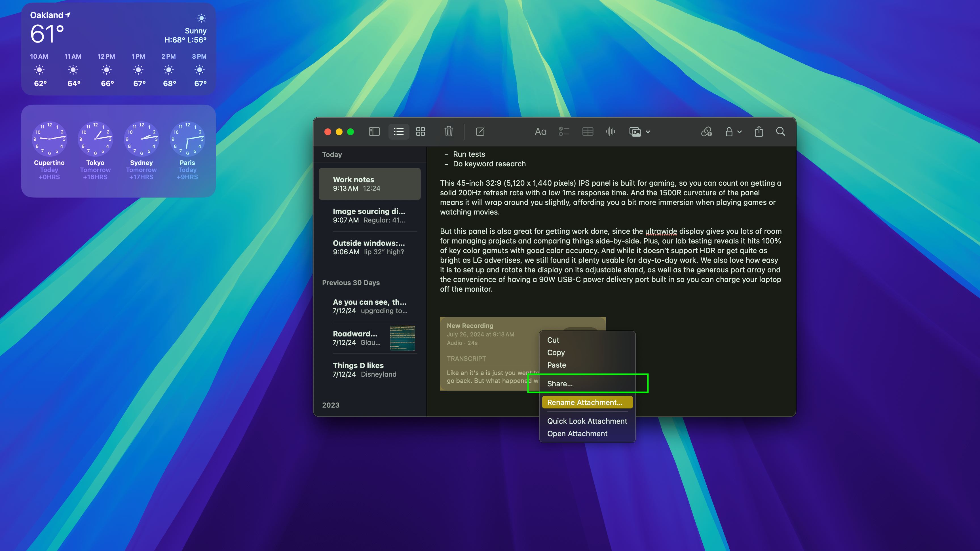Add a link using the link icon
Screen dimensions: 980x551
coord(707,132)
